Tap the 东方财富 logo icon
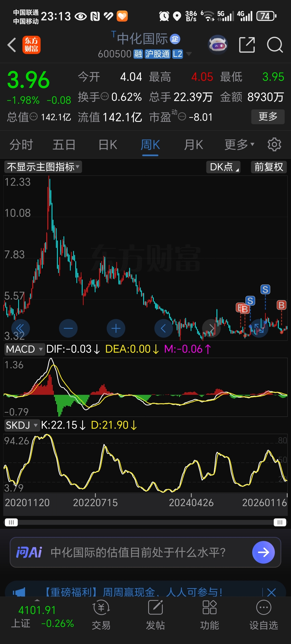The height and width of the screenshot is (644, 291). pyautogui.click(x=31, y=45)
